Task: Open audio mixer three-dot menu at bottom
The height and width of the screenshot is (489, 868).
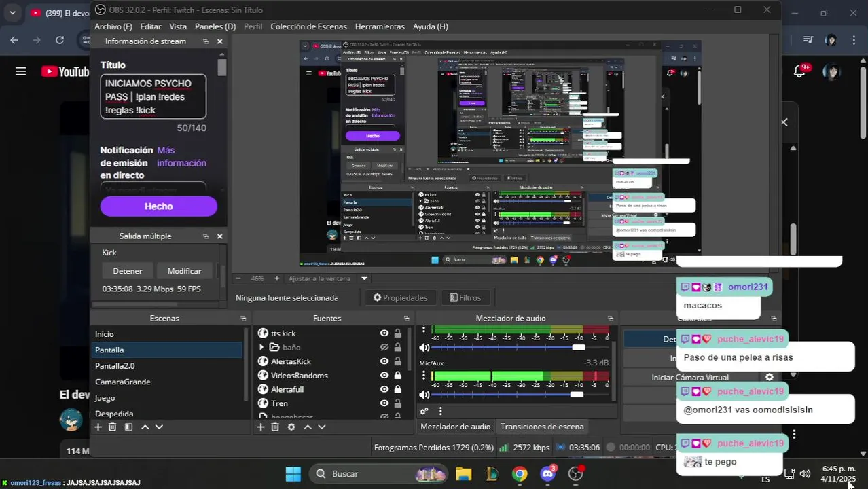Action: 440,411
